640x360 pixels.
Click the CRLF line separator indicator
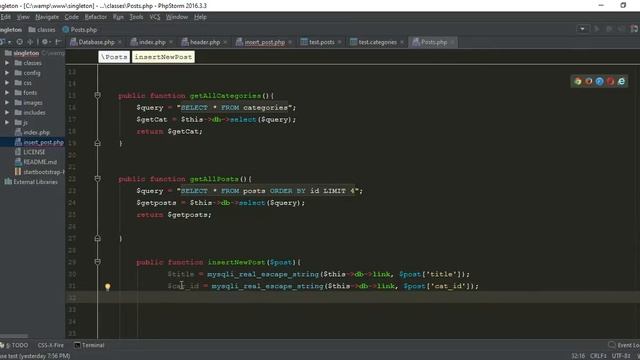(x=598, y=356)
